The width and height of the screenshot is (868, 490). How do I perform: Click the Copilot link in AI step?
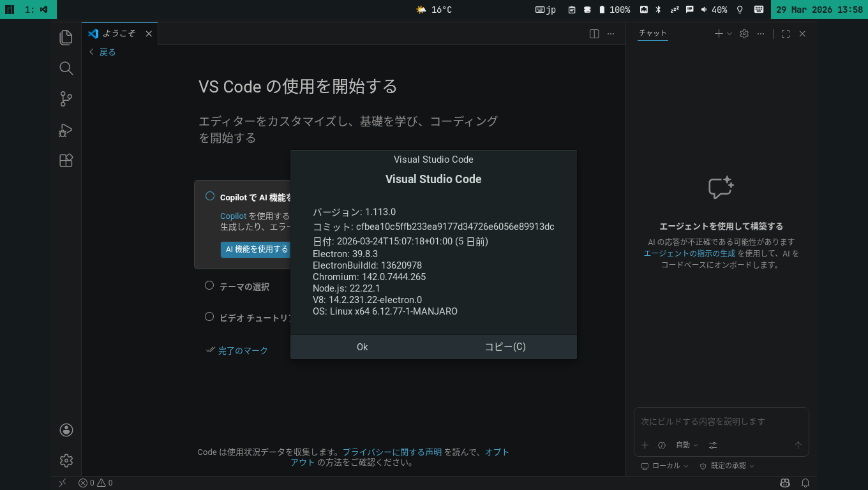233,216
